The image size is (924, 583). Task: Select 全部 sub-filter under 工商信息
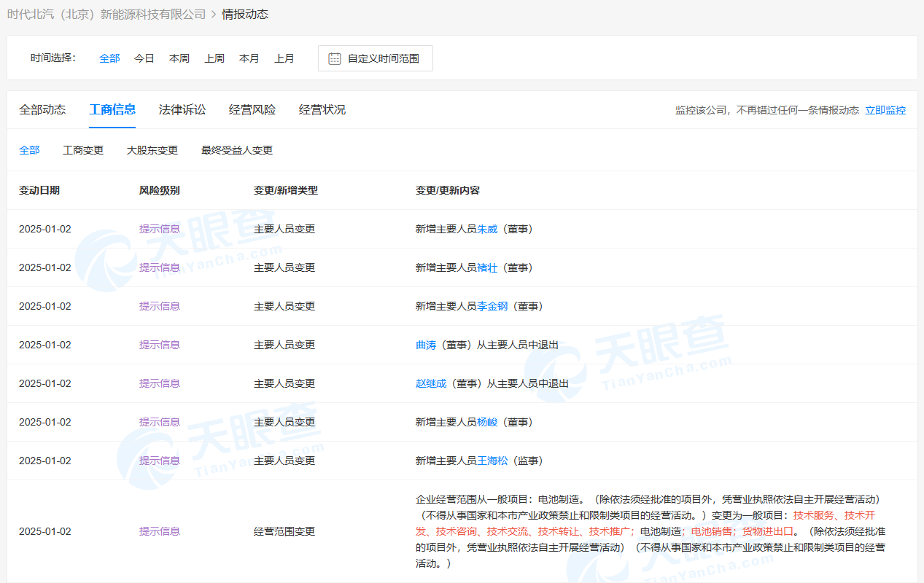click(29, 150)
